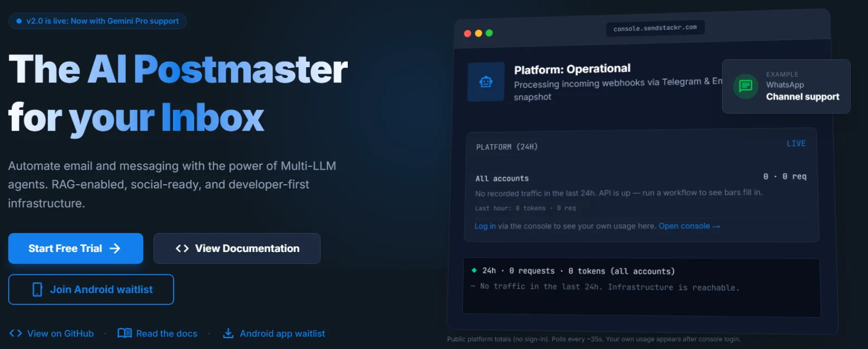Click the 24h requests tokens summary line
Screen dimensions: 868x349
point(579,271)
